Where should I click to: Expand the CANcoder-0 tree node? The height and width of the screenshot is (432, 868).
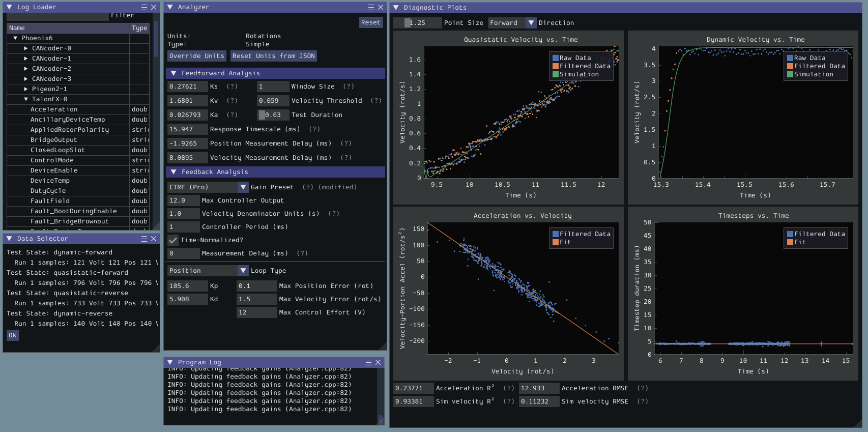tap(26, 48)
